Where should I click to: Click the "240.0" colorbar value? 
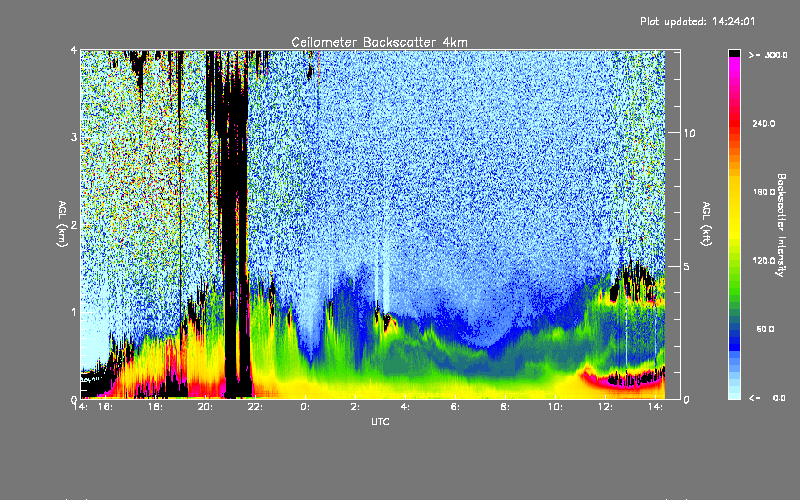pyautogui.click(x=763, y=123)
